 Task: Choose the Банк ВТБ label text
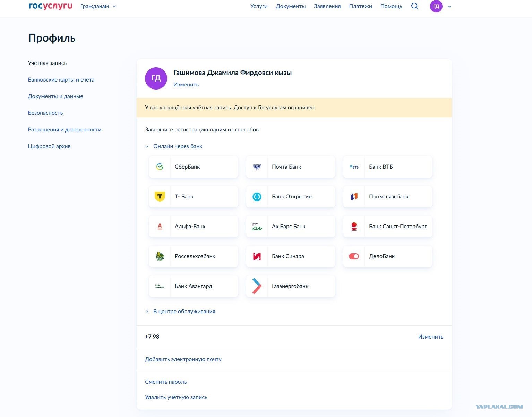(x=381, y=167)
